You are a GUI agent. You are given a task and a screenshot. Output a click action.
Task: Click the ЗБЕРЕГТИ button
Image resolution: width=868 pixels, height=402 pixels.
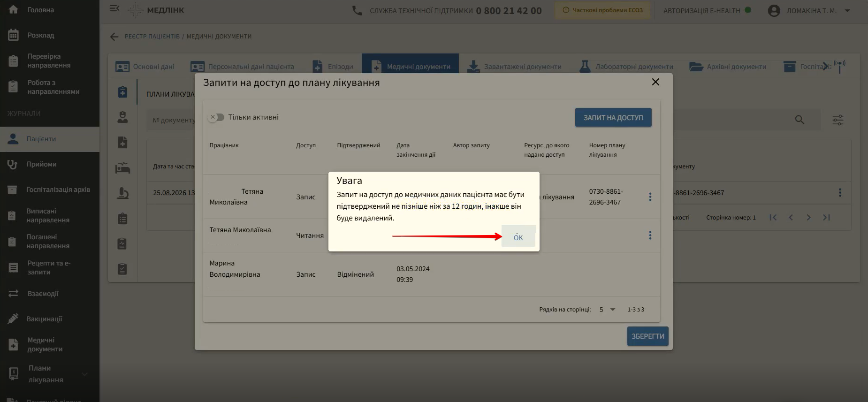[x=647, y=336]
